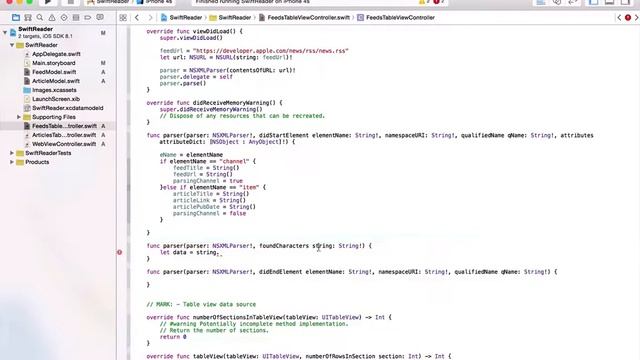This screenshot has width=640, height=360.
Task: Switch to the Standard editor
Action: click(541, 2)
